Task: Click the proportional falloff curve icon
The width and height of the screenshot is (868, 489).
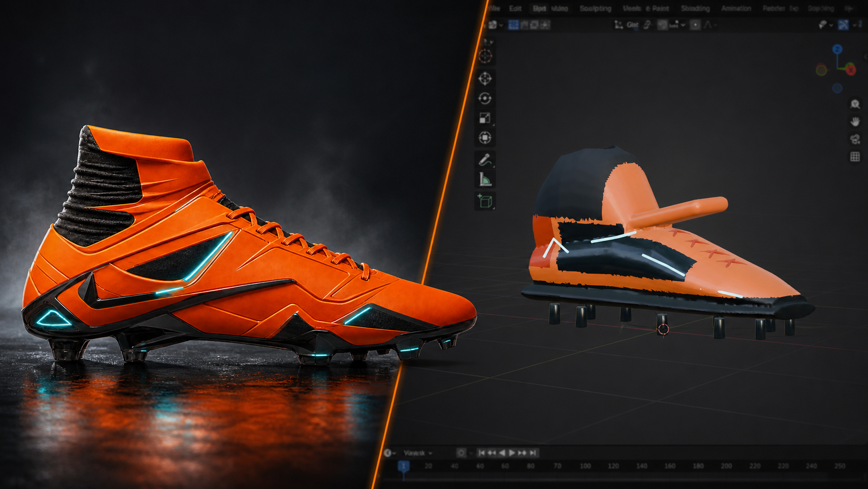Action: pyautogui.click(x=708, y=25)
